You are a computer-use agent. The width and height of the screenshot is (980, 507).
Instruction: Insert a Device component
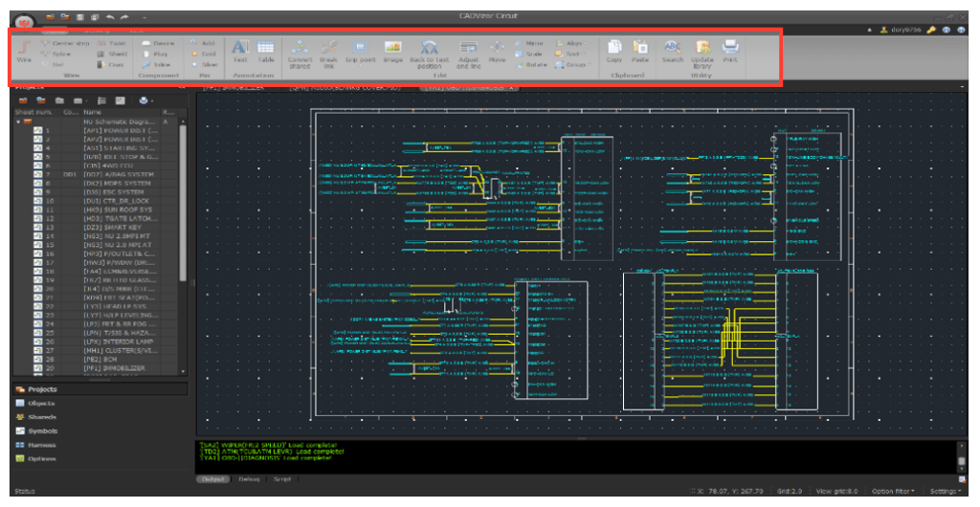click(x=158, y=44)
